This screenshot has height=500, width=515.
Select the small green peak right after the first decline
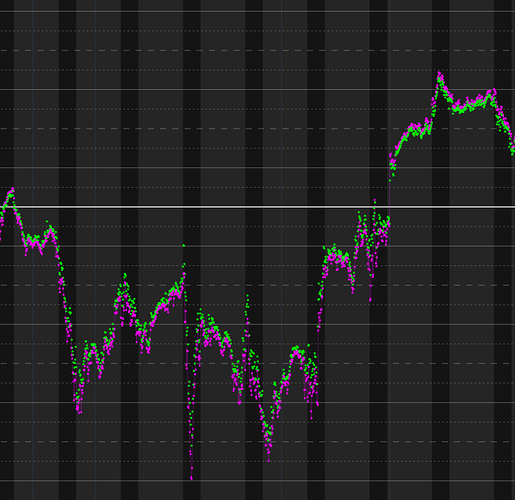click(x=47, y=221)
